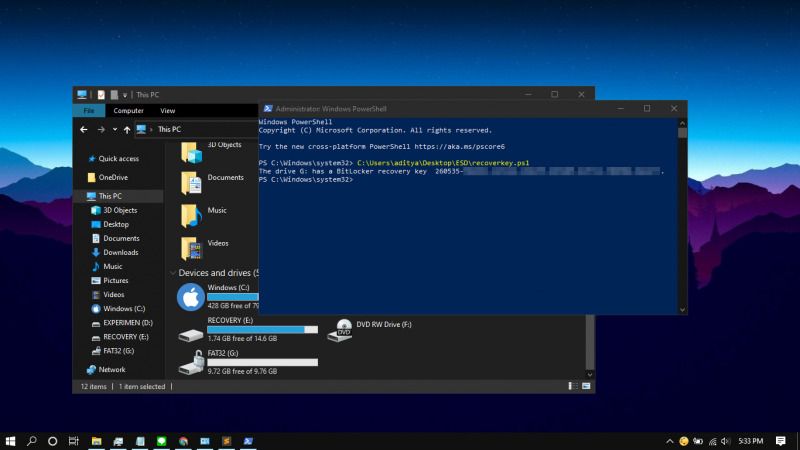Click Explorer file pane scroll-down arrow

tap(590, 374)
